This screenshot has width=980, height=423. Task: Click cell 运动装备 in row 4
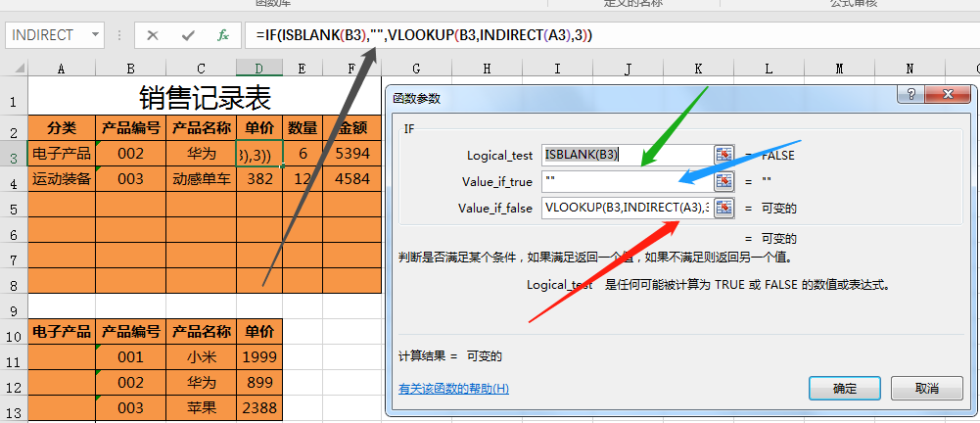coord(62,179)
